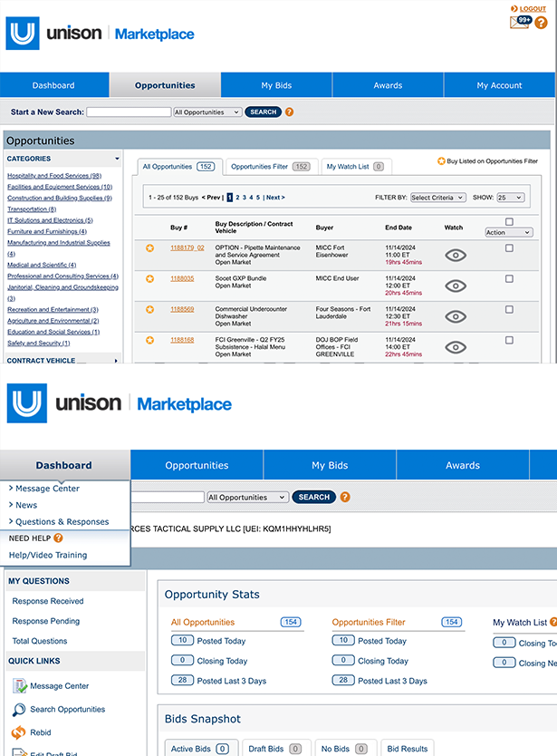Collapse the CATEGORIES section arrow
This screenshot has height=756, width=557.
click(117, 159)
